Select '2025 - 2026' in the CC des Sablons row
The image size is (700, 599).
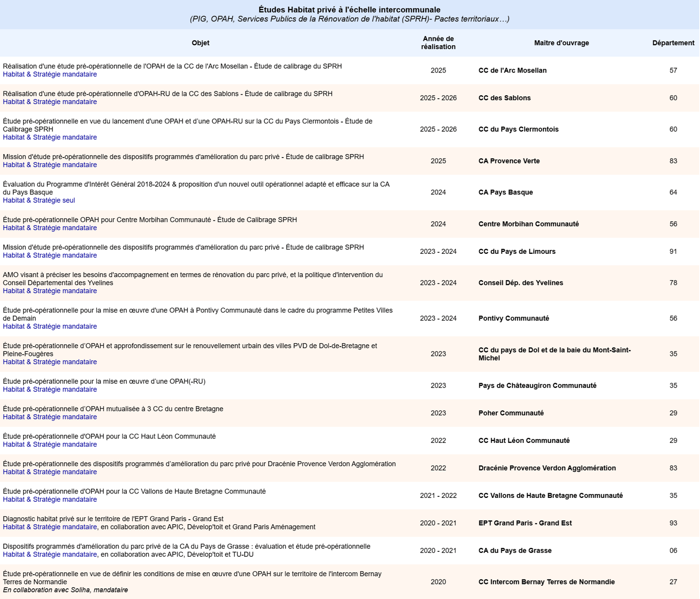(x=438, y=98)
